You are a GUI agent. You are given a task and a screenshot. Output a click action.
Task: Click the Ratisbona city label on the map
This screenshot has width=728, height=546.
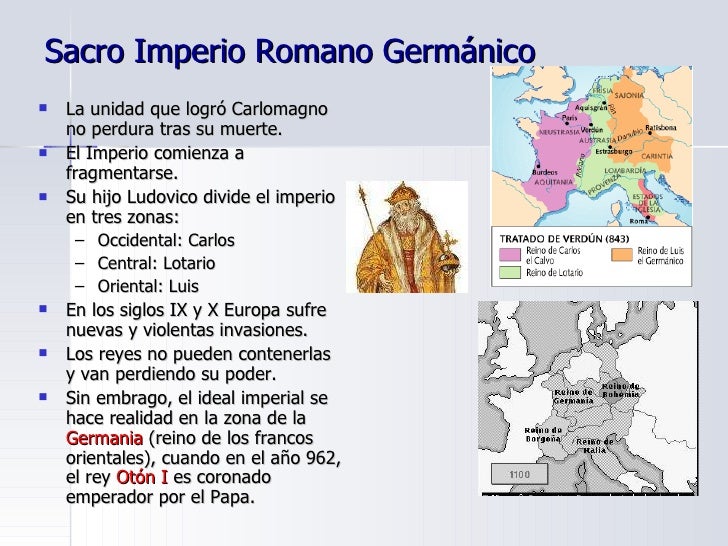click(661, 128)
